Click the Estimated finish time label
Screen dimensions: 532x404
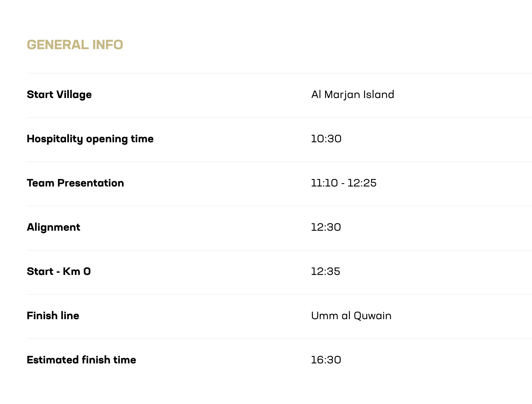click(x=81, y=360)
